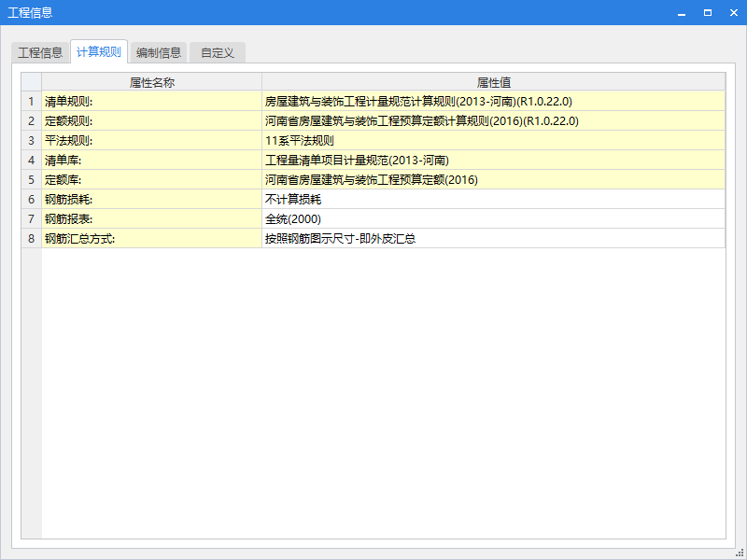Select the 清单规则 value cell
This screenshot has width=747, height=560.
[x=494, y=102]
